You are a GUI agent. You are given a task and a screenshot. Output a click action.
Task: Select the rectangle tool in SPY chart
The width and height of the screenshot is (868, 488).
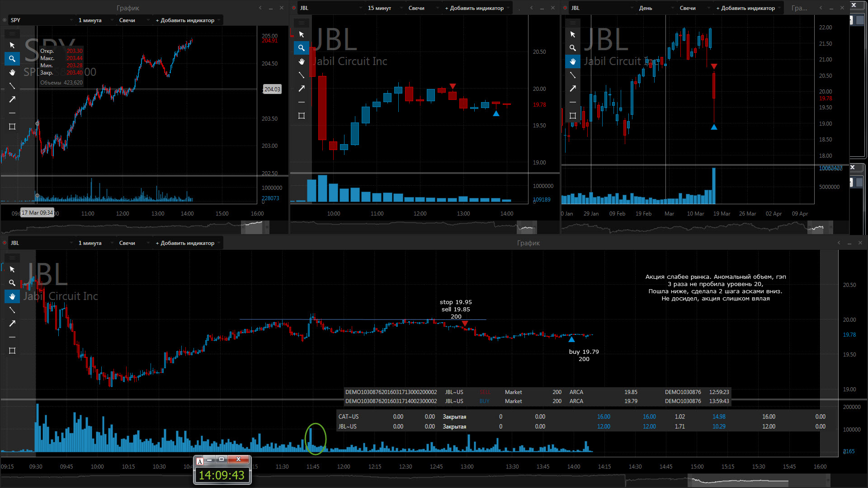click(12, 127)
